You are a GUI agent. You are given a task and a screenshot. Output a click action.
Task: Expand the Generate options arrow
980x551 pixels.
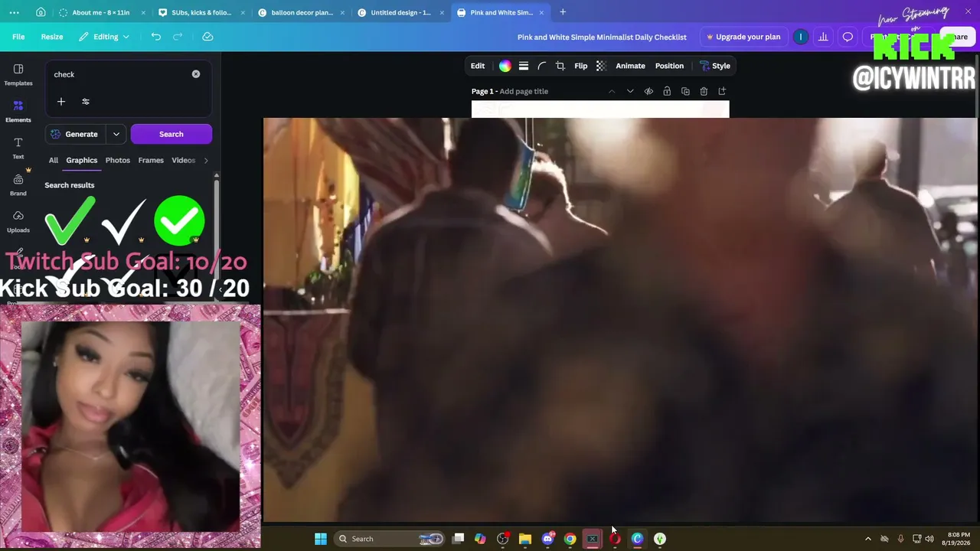[x=116, y=134]
